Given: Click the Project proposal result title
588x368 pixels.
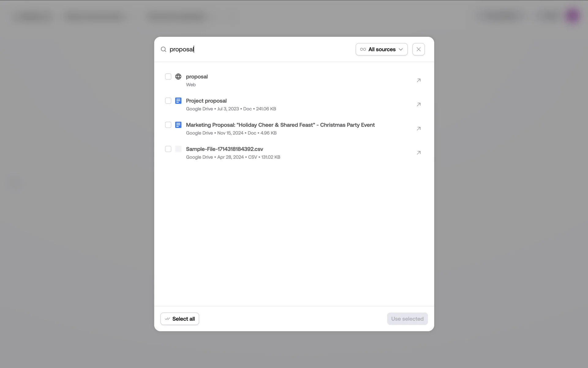Looking at the screenshot, I should pyautogui.click(x=206, y=101).
